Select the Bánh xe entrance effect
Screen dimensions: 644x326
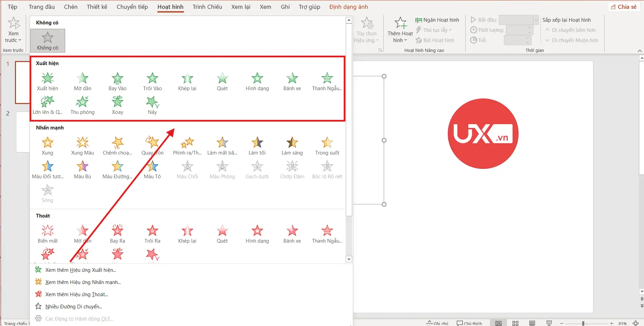[x=292, y=82]
